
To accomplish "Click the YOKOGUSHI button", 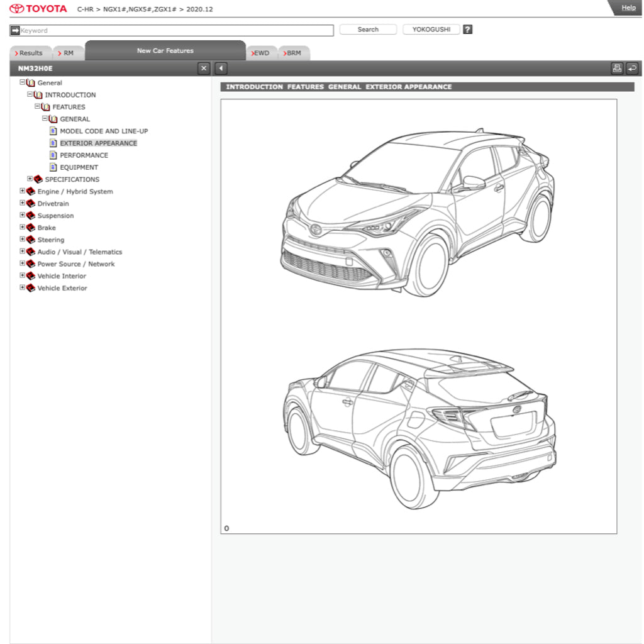I will [x=431, y=30].
